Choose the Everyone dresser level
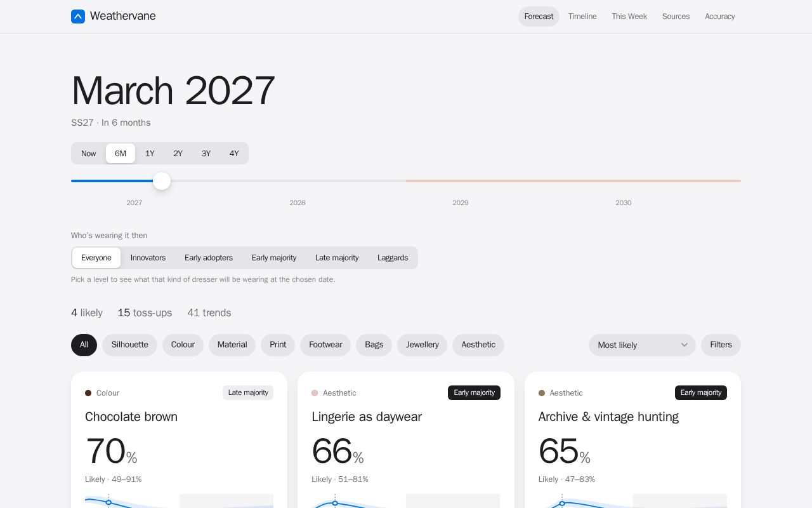 [96, 258]
